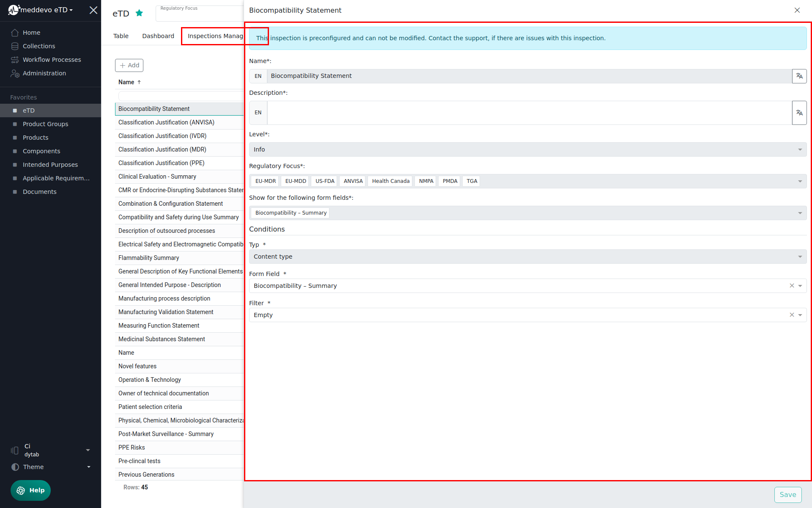
Task: Open Collections in the sidebar
Action: click(38, 46)
